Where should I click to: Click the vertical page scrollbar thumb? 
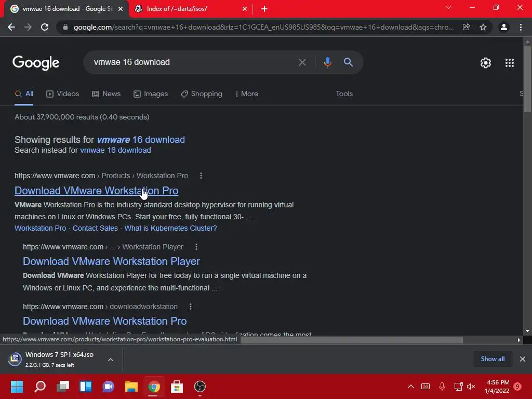[x=527, y=79]
